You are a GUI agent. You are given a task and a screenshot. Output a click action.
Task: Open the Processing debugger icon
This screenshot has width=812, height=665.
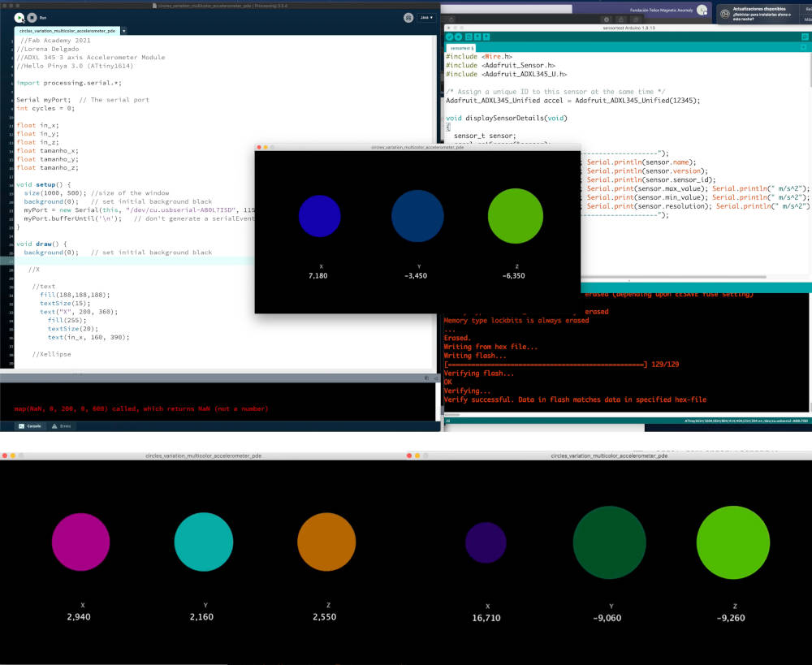(x=408, y=18)
